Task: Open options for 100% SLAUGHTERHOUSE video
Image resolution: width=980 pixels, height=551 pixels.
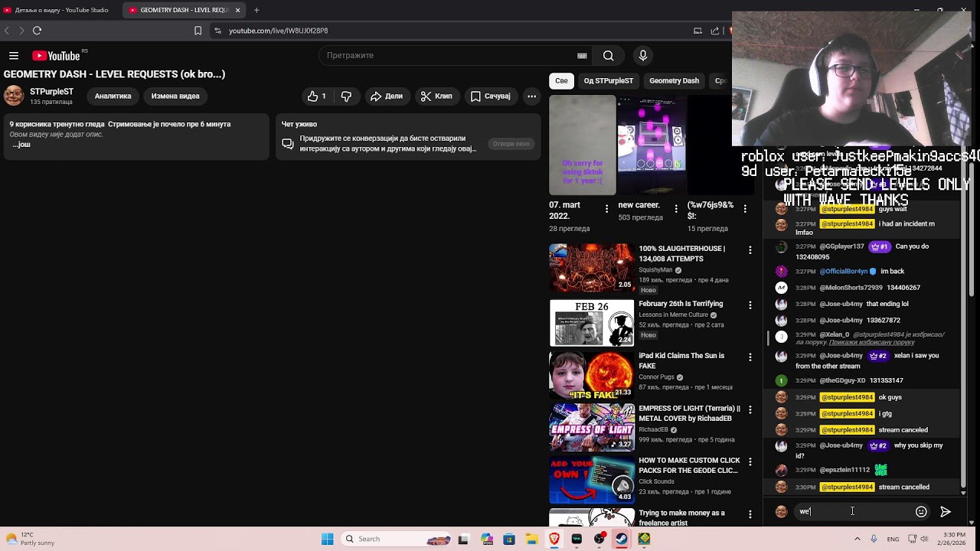Action: coord(750,250)
